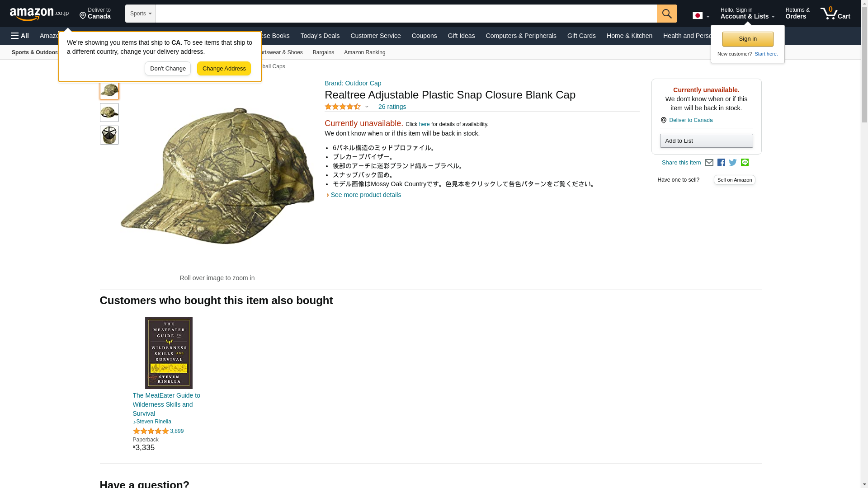Click the Change Address button
The image size is (868, 488).
tap(224, 69)
